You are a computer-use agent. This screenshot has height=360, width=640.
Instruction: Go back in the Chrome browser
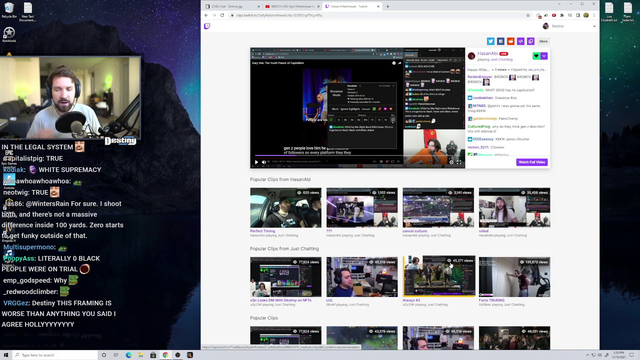coord(206,15)
